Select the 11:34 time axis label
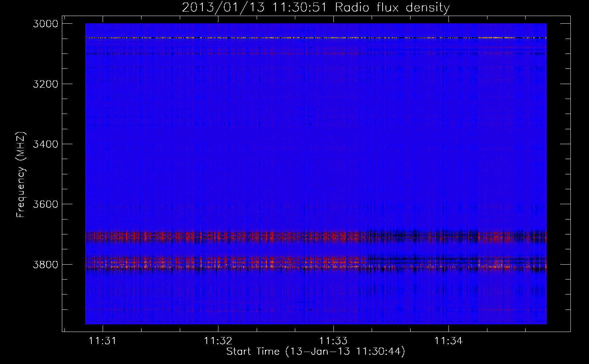Image resolution: width=589 pixels, height=364 pixels. pos(448,341)
